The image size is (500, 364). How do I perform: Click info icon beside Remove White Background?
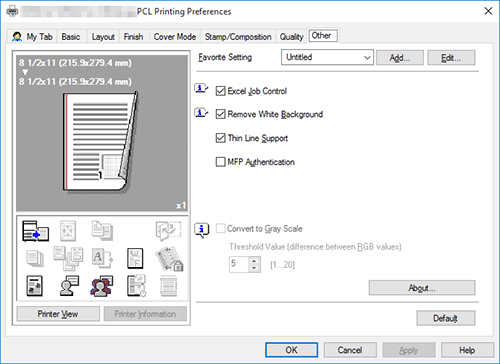[x=201, y=113]
